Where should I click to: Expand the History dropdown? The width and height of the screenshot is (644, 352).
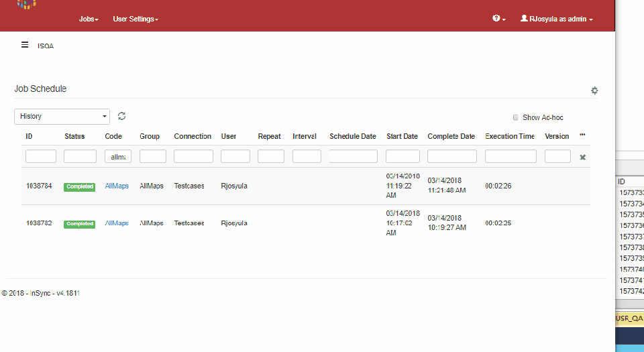tap(62, 117)
